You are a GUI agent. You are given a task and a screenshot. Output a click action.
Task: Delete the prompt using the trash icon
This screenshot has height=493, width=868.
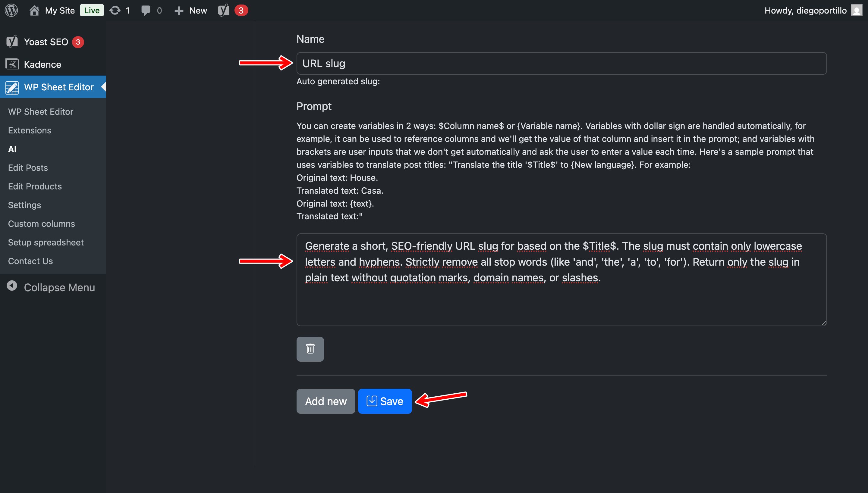click(310, 349)
